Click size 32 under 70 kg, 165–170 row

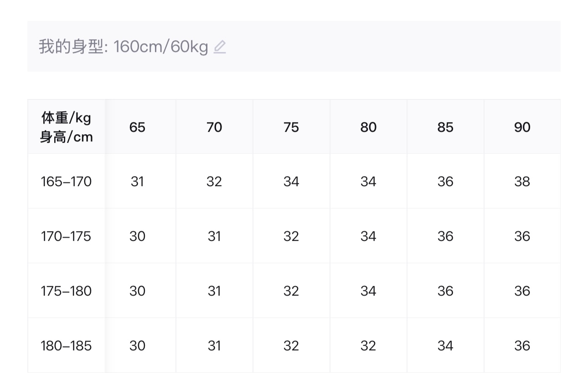coord(214,182)
